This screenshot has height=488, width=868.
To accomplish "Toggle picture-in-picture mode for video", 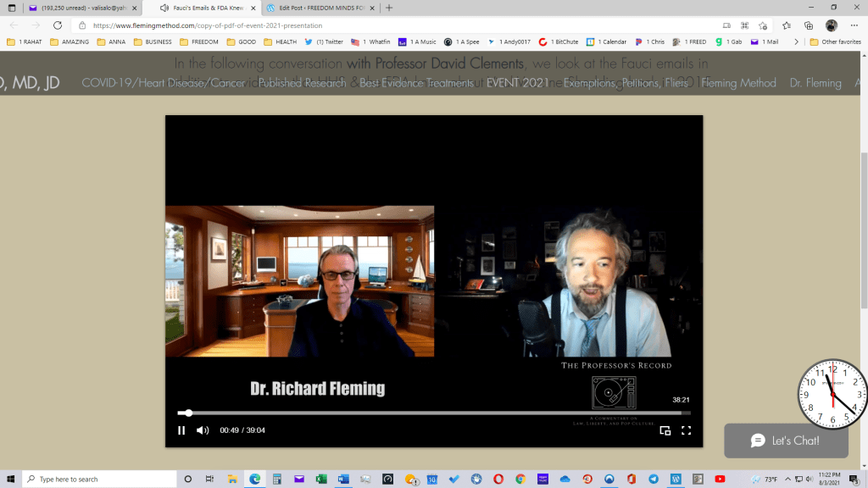I will point(665,430).
